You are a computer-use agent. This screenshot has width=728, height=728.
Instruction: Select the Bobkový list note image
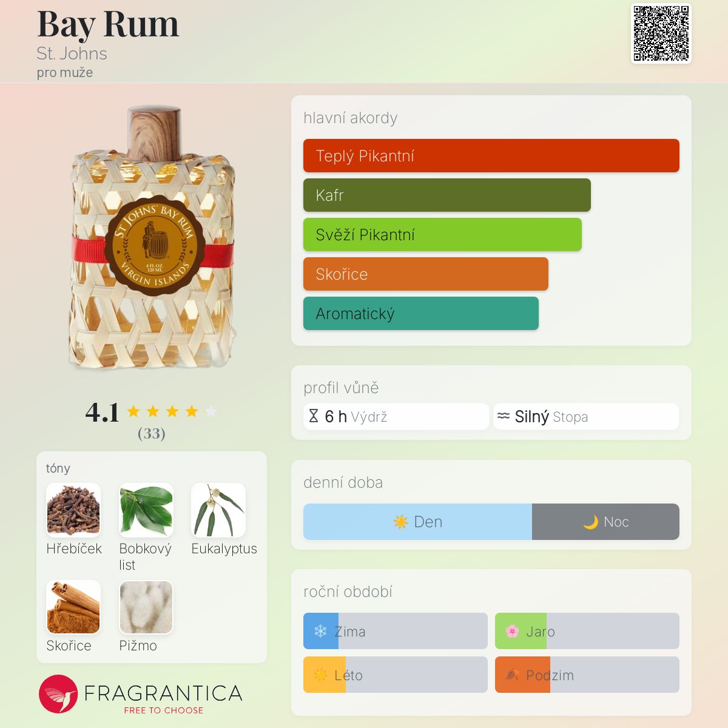coord(146,510)
